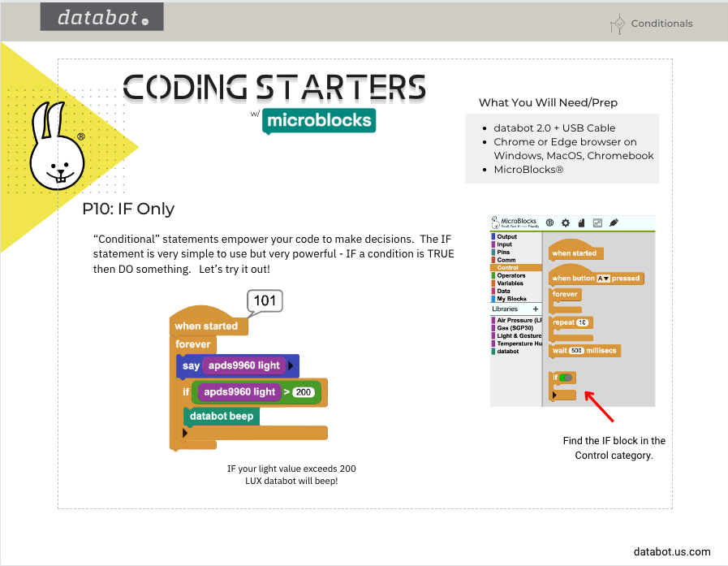Screen dimensions: 728x566
Task: Click the Find the IF block caption
Action: coord(614,448)
